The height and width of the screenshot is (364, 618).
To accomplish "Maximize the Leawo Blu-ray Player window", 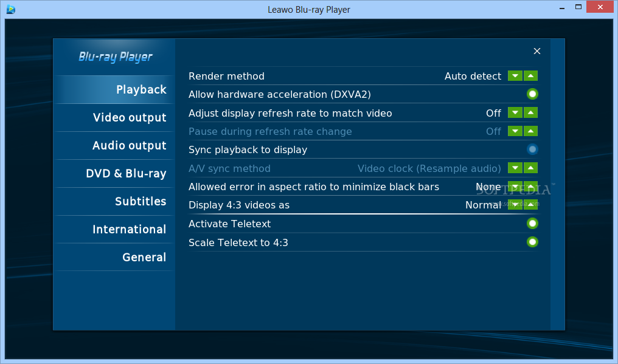I will pos(578,7).
